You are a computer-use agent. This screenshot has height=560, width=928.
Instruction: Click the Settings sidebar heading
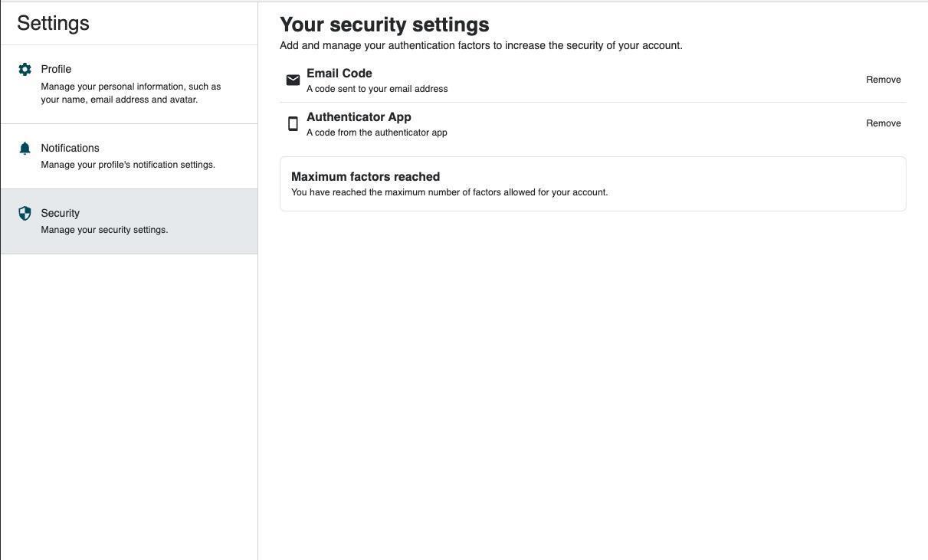53,23
